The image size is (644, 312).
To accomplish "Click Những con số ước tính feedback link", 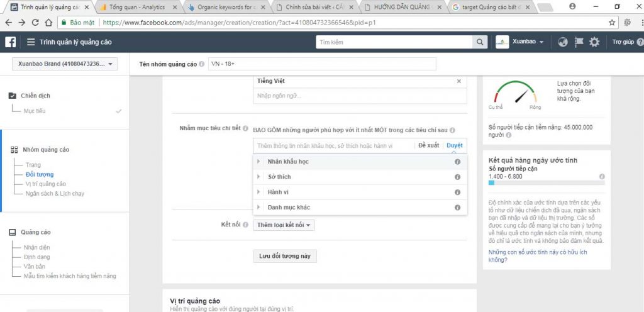I will click(538, 256).
